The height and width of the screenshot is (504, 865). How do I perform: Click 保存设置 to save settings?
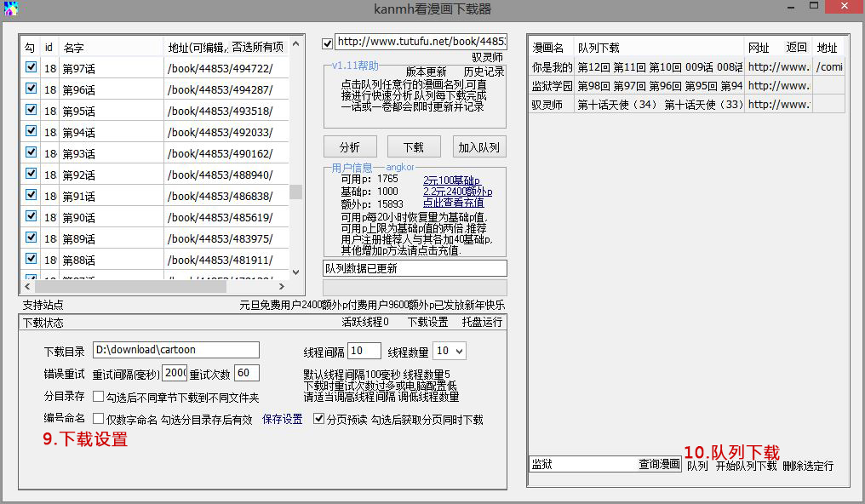[282, 419]
